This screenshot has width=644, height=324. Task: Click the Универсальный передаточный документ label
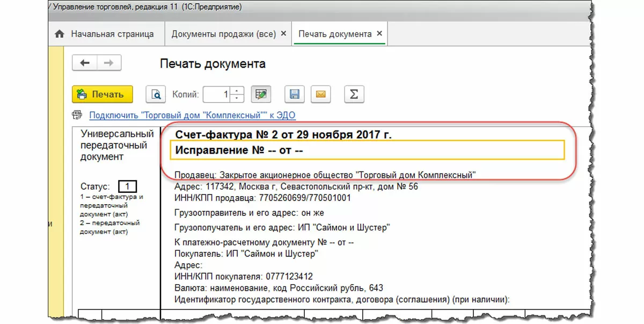pos(118,145)
